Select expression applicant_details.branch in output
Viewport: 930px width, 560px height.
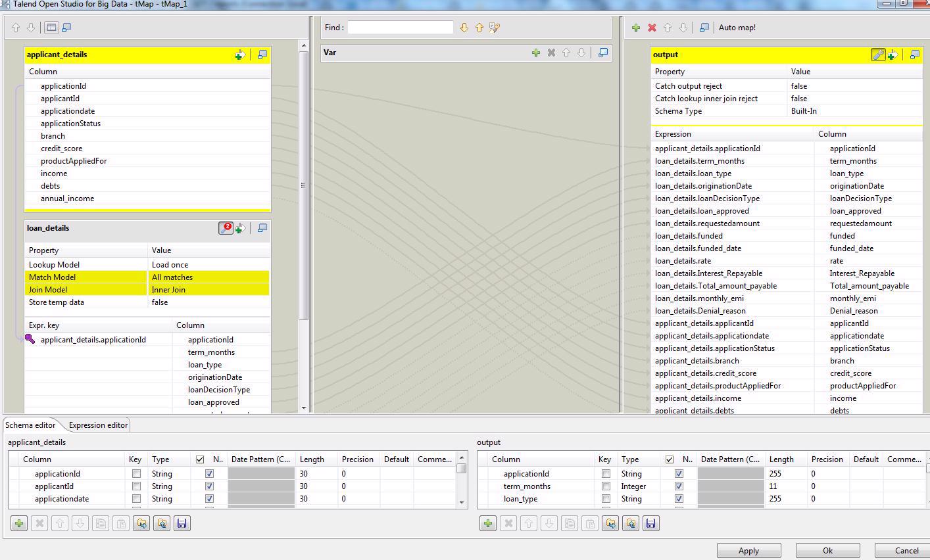pos(697,361)
